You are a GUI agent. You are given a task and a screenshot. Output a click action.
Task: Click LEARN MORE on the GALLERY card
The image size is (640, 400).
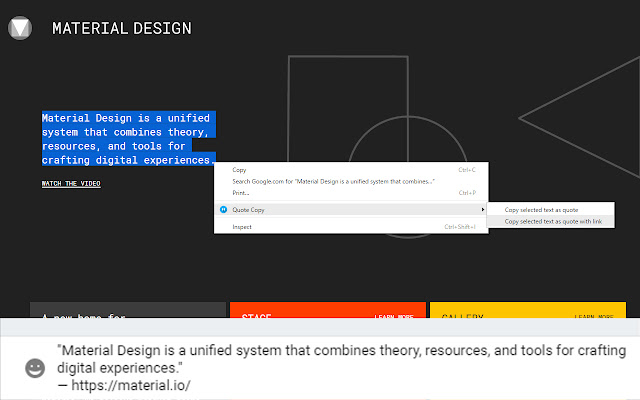594,316
